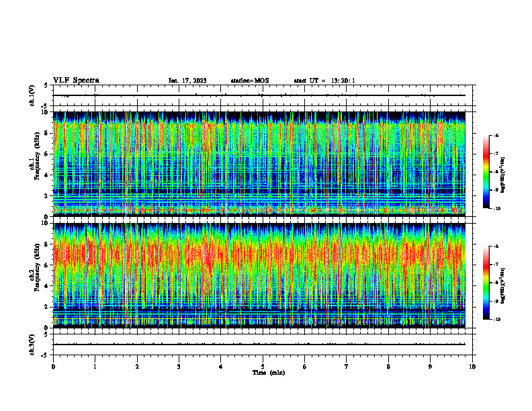
Task: Click the "8" kHz tick on ch.1 frequency axis
Action: pos(48,133)
